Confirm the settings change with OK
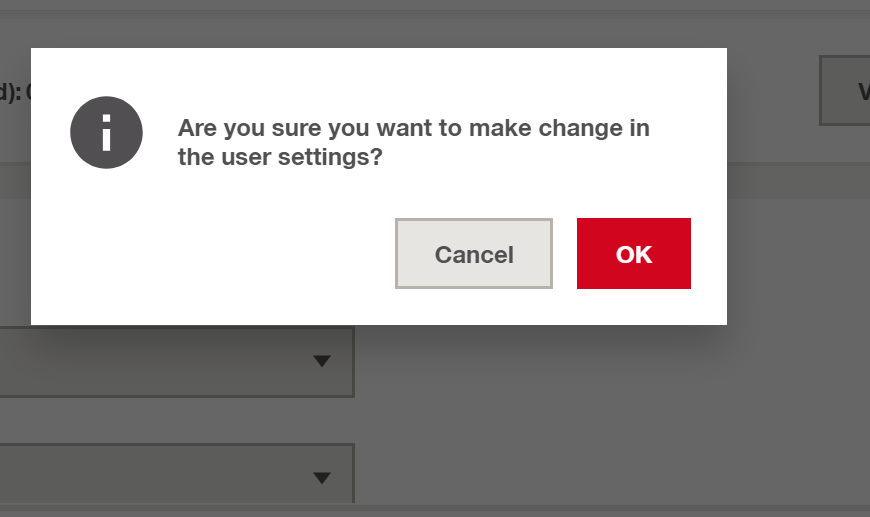 tap(634, 254)
